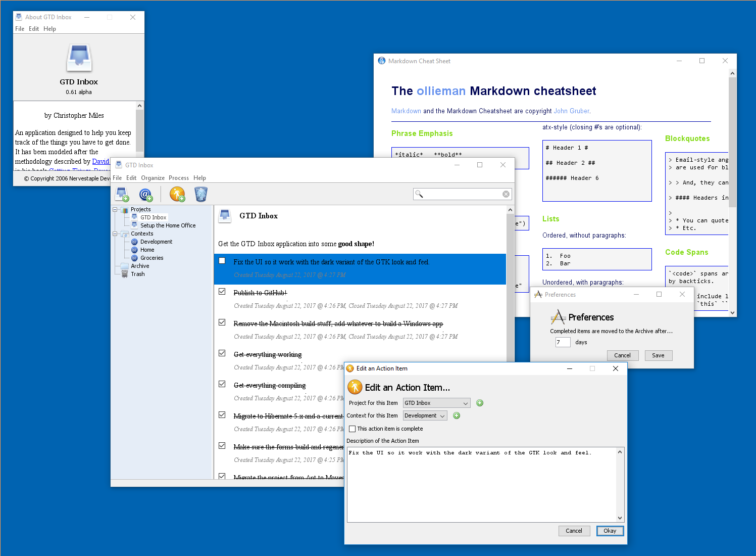The image size is (756, 556).
Task: Click the About window text scrollbar thumb
Action: pyautogui.click(x=140, y=131)
